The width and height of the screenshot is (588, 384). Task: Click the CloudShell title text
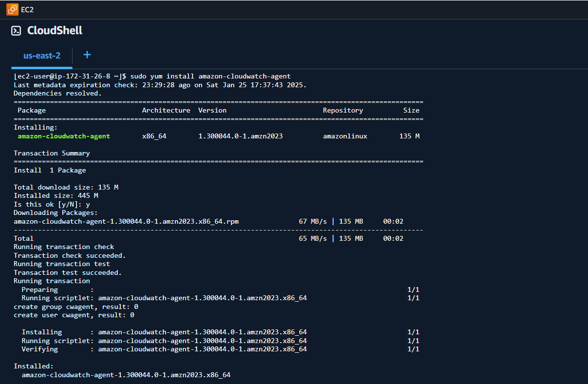coord(55,31)
